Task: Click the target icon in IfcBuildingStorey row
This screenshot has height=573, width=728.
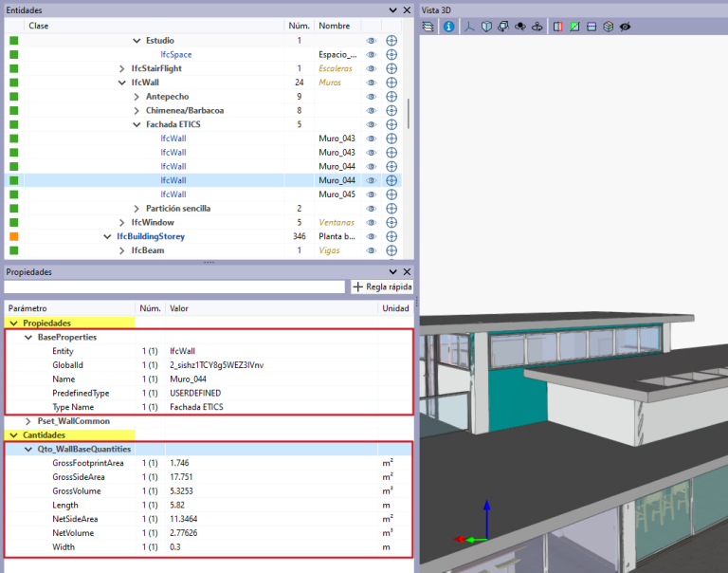Action: [x=391, y=236]
